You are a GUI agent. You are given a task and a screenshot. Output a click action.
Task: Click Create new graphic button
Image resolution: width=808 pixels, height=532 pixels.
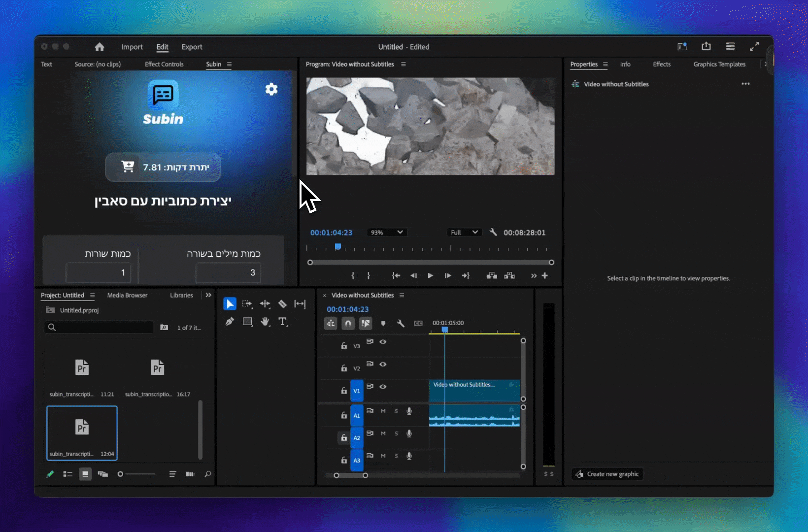click(607, 474)
